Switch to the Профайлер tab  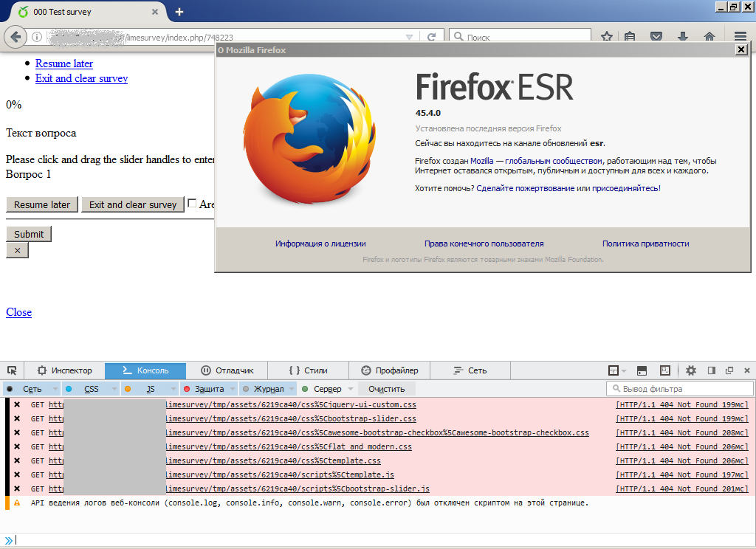(390, 370)
